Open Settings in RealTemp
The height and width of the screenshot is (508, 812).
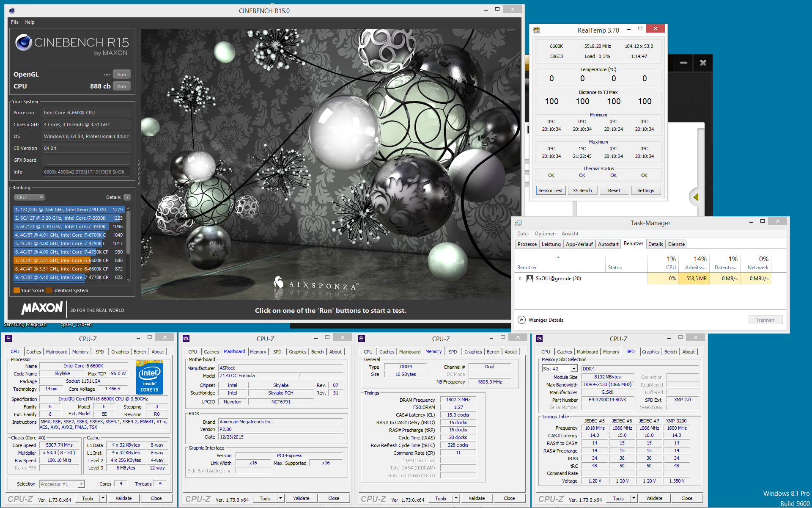(646, 190)
